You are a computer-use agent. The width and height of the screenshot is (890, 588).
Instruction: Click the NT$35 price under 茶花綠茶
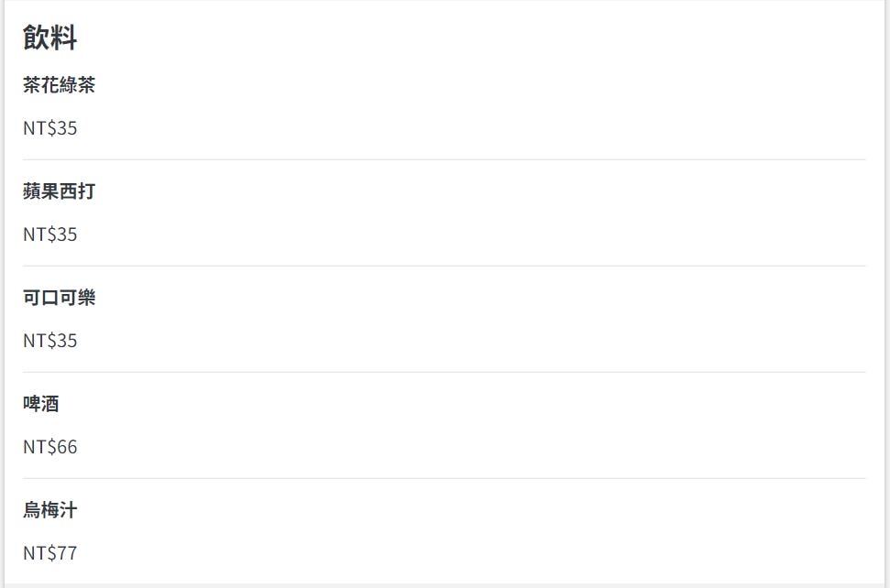point(49,128)
